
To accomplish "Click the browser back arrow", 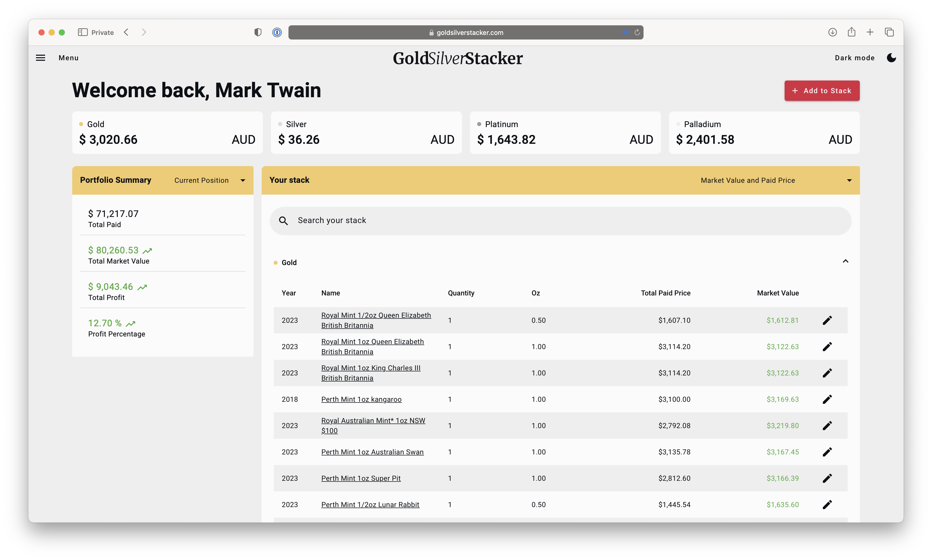I will 126,32.
